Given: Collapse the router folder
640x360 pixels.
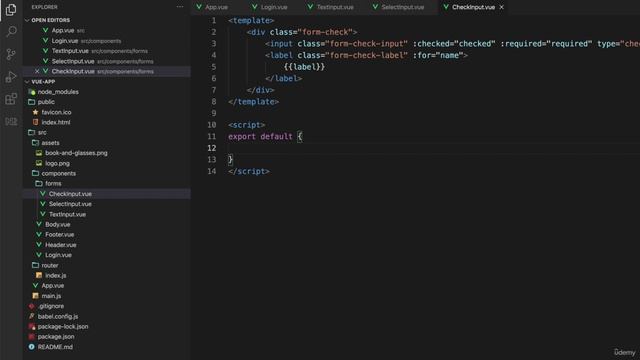Looking at the screenshot, I should (49, 265).
